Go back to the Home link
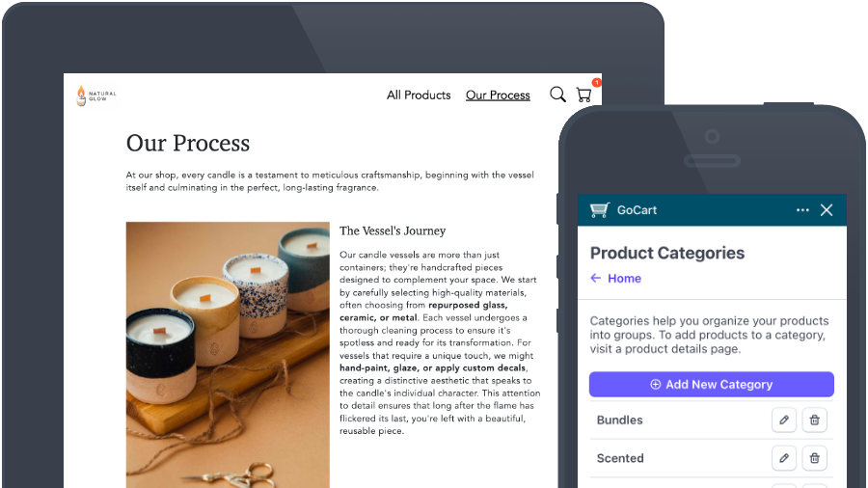Image resolution: width=868 pixels, height=488 pixels. [x=624, y=279]
